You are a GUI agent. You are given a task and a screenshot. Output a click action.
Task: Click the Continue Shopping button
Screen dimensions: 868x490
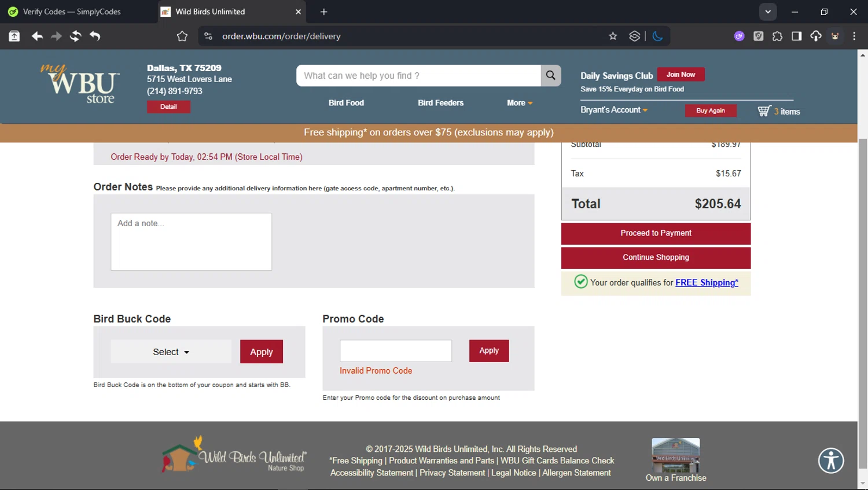tap(656, 257)
